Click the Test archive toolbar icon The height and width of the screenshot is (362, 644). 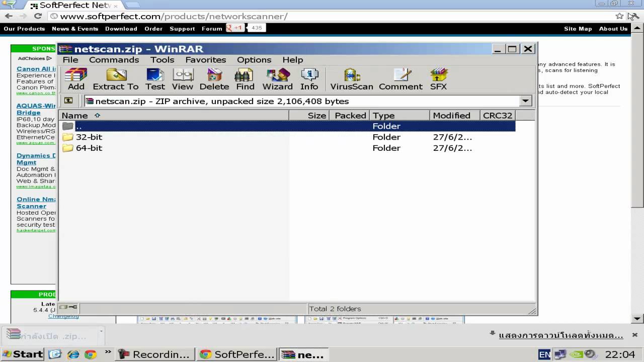[x=155, y=79]
